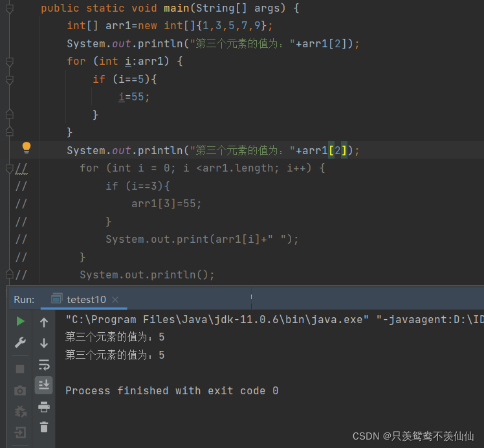Click fold end marker at commented println line
This screenshot has height=448, width=484.
(10, 274)
